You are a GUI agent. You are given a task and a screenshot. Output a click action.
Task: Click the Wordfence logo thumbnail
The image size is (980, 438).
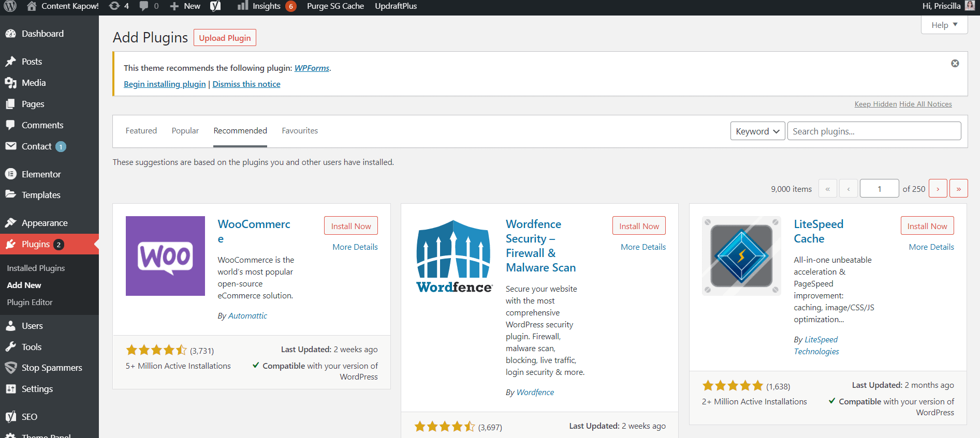tap(454, 256)
